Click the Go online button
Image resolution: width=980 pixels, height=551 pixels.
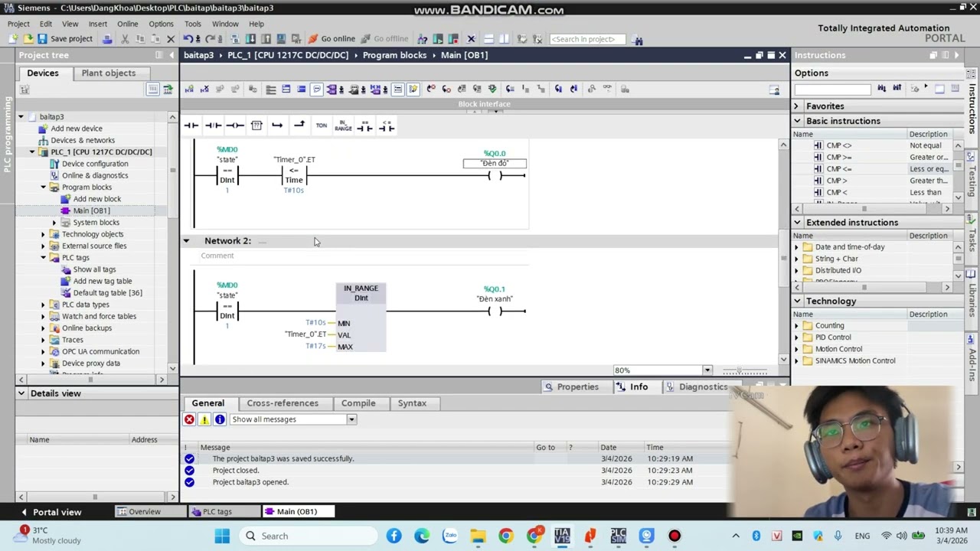[x=332, y=39]
